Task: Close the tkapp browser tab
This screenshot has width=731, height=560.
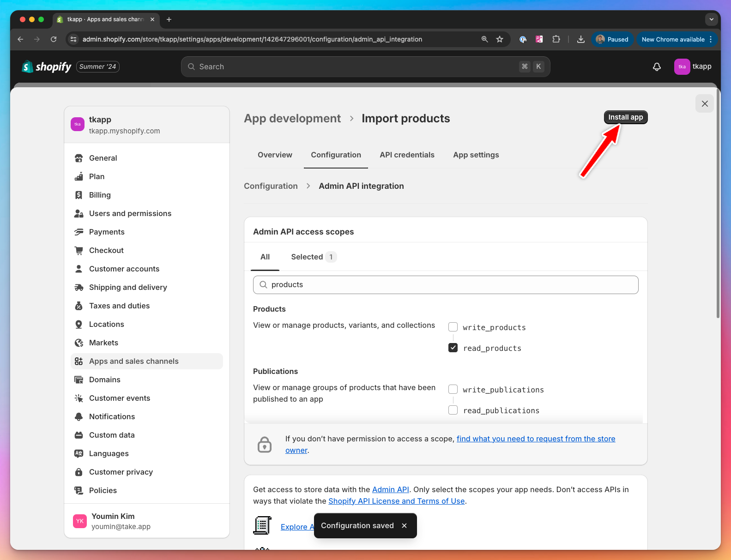Action: [x=152, y=19]
